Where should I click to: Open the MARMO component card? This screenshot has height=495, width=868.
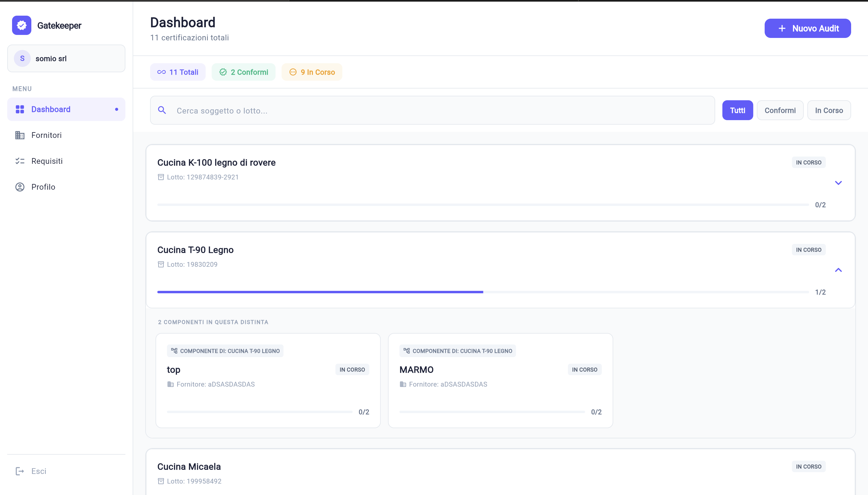coord(501,380)
